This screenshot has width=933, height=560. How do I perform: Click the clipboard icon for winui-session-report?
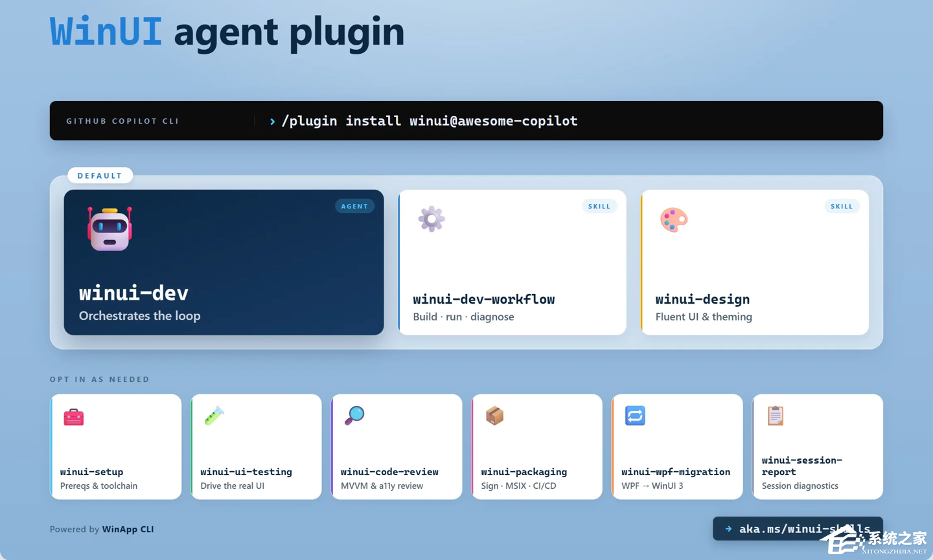pyautogui.click(x=776, y=416)
